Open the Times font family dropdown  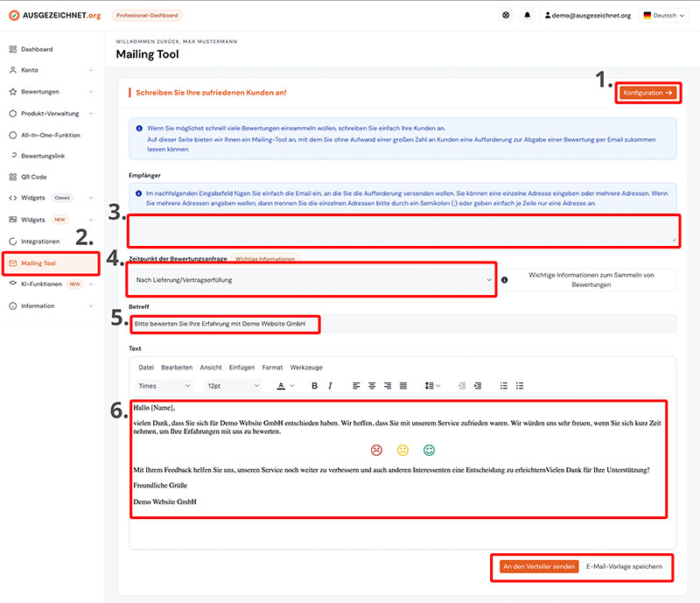pyautogui.click(x=164, y=386)
